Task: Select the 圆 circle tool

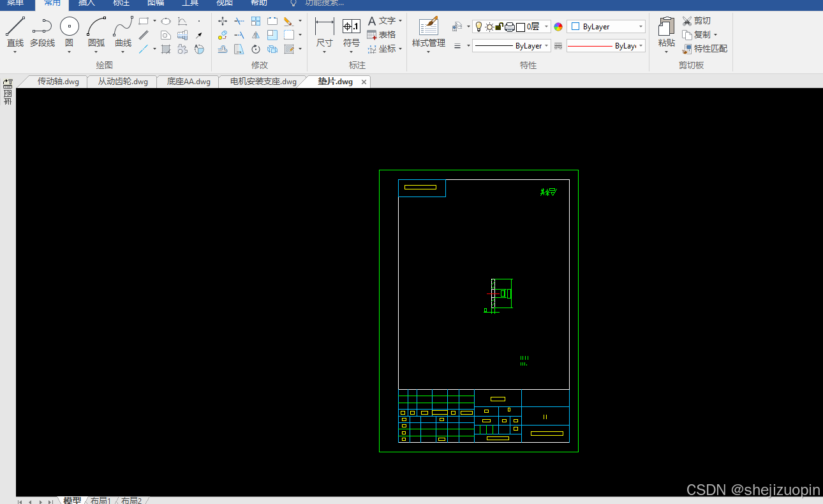Action: tap(69, 32)
